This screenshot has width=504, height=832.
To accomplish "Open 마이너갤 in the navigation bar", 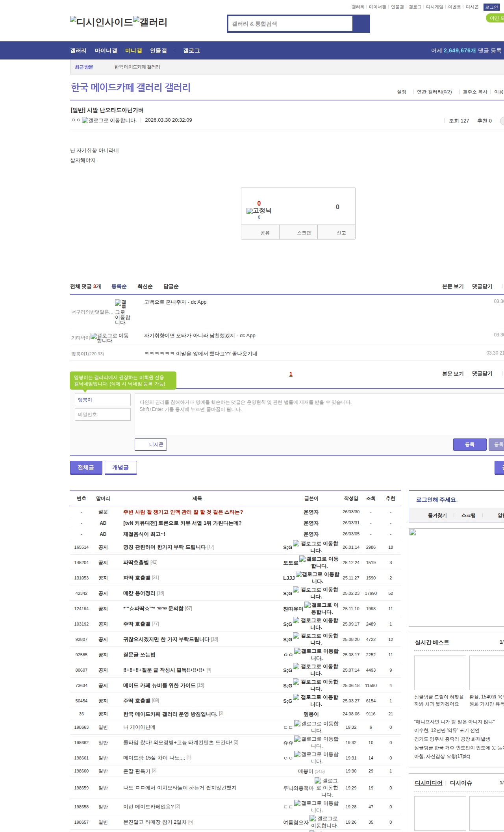I will click(x=106, y=51).
